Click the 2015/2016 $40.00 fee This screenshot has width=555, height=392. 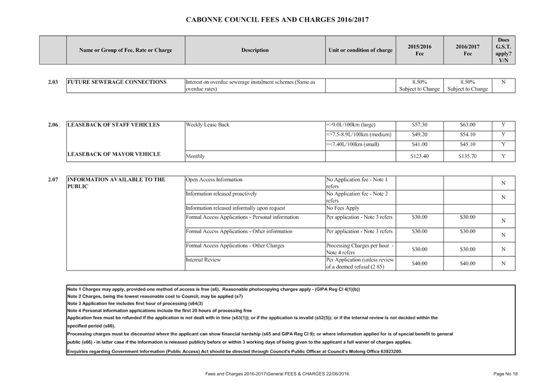coord(420,263)
